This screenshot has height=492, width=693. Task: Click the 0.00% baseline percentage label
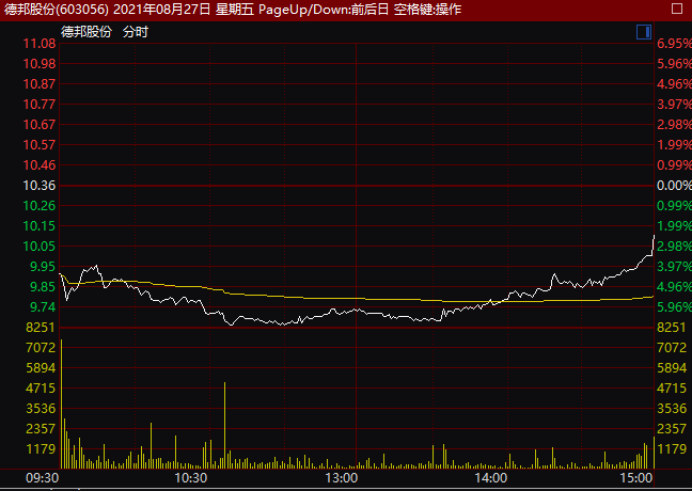[x=674, y=186]
